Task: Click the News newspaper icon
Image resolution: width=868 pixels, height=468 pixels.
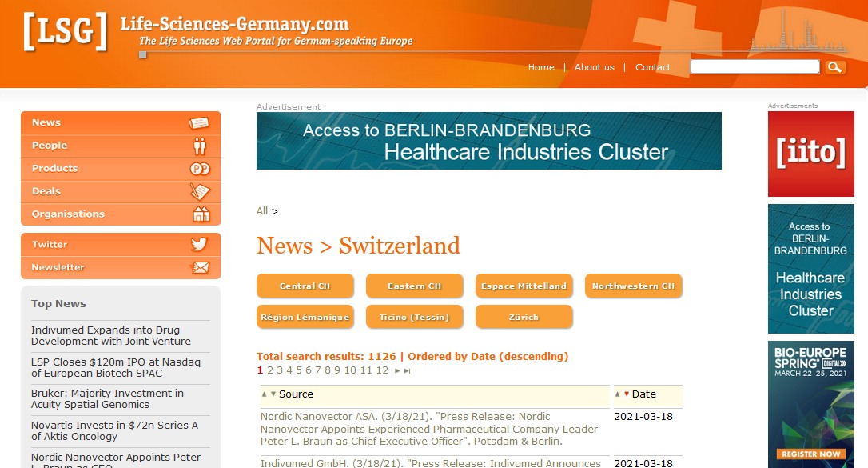Action: pos(199,123)
